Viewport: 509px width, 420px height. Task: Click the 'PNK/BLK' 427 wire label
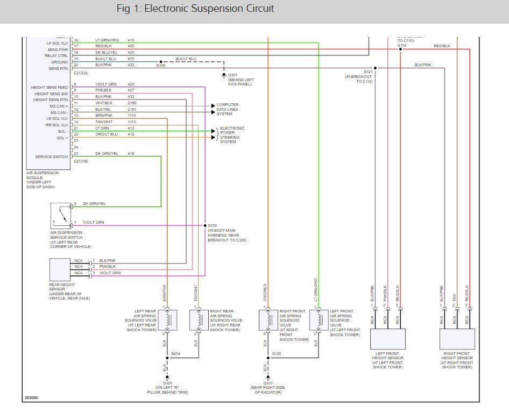coord(103,90)
